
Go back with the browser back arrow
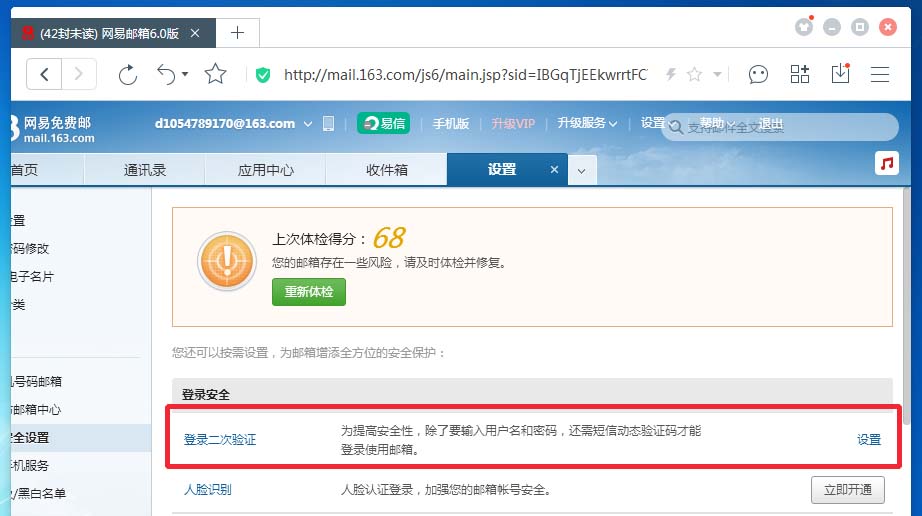pyautogui.click(x=44, y=74)
